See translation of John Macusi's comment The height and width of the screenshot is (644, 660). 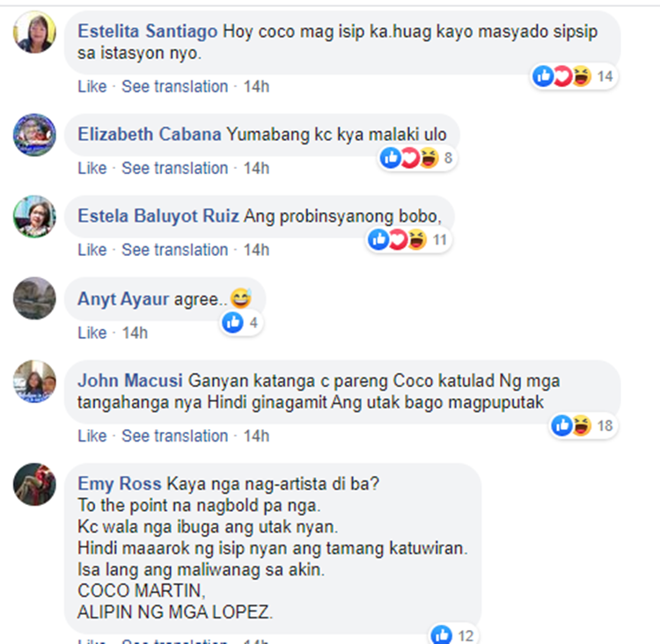tap(175, 436)
